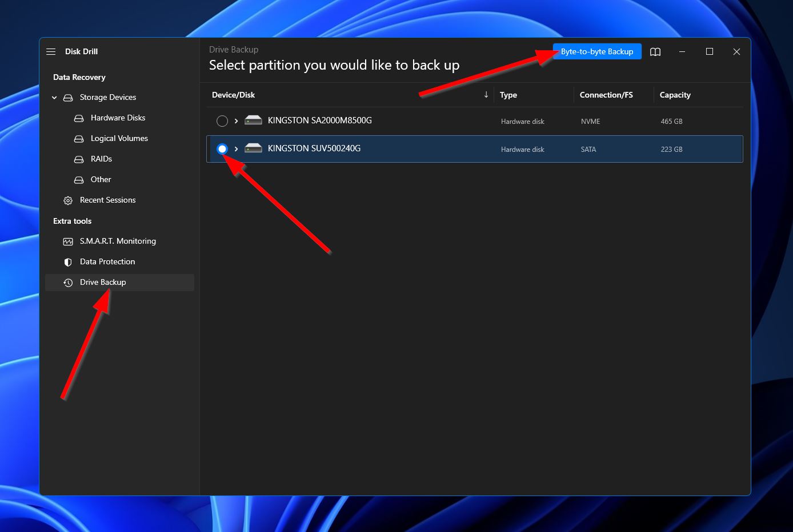This screenshot has width=793, height=532.
Task: Open the RAIDs section
Action: tap(101, 159)
